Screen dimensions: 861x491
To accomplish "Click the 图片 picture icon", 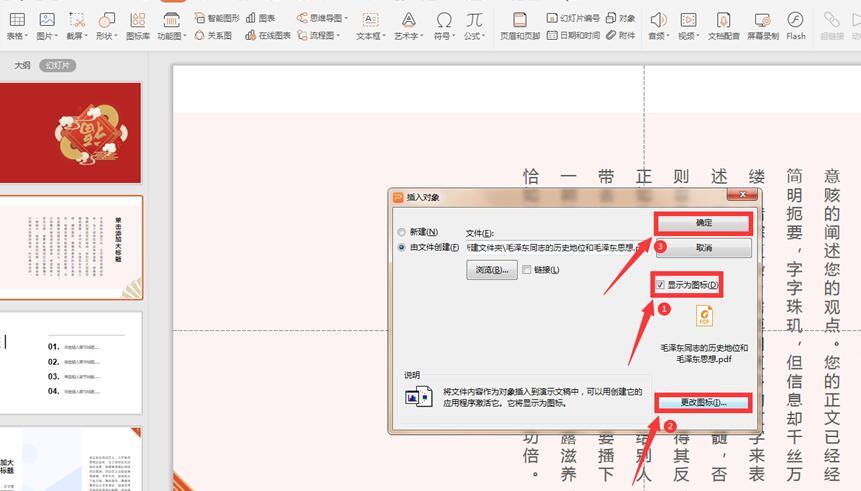I will click(x=47, y=20).
